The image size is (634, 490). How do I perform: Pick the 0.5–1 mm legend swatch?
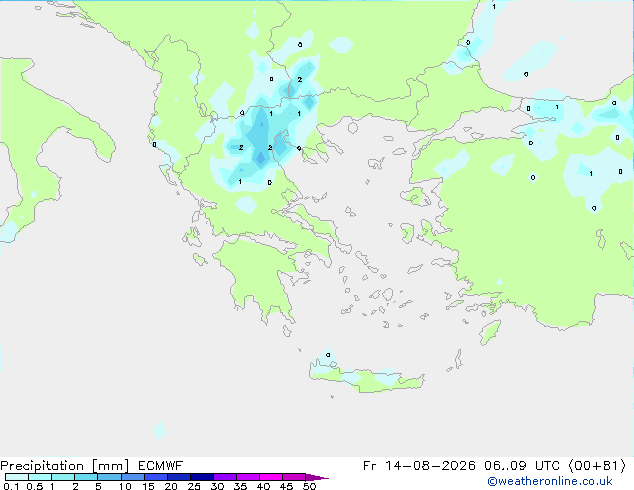40,477
